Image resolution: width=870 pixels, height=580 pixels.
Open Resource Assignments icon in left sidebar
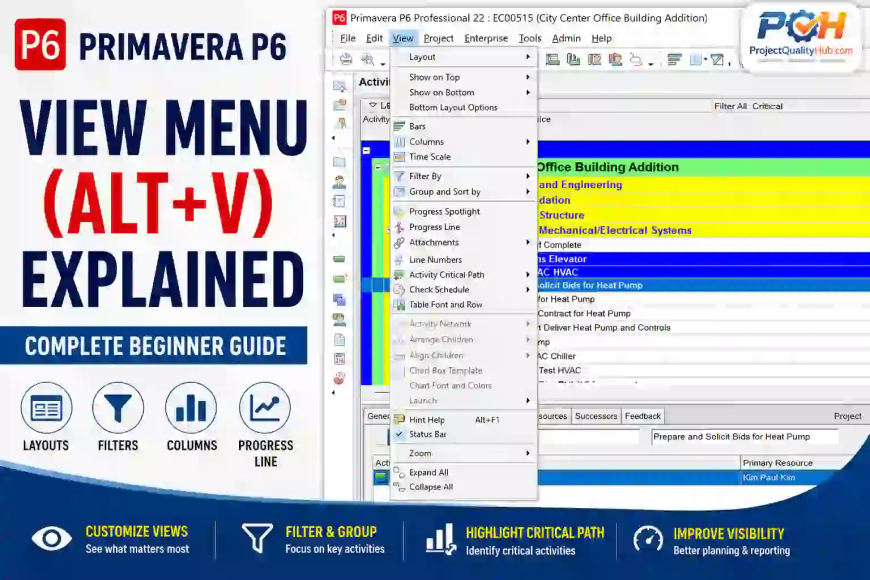(340, 319)
